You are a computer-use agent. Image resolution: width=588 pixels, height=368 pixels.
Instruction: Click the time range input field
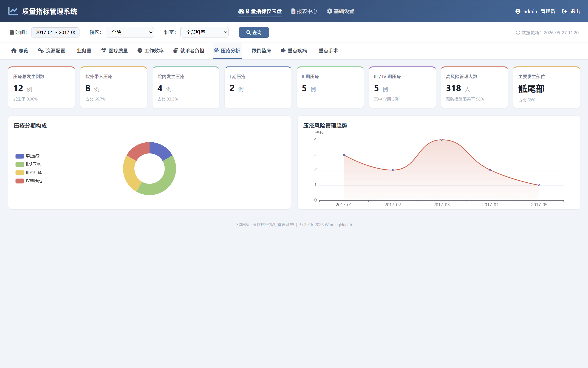pos(55,32)
